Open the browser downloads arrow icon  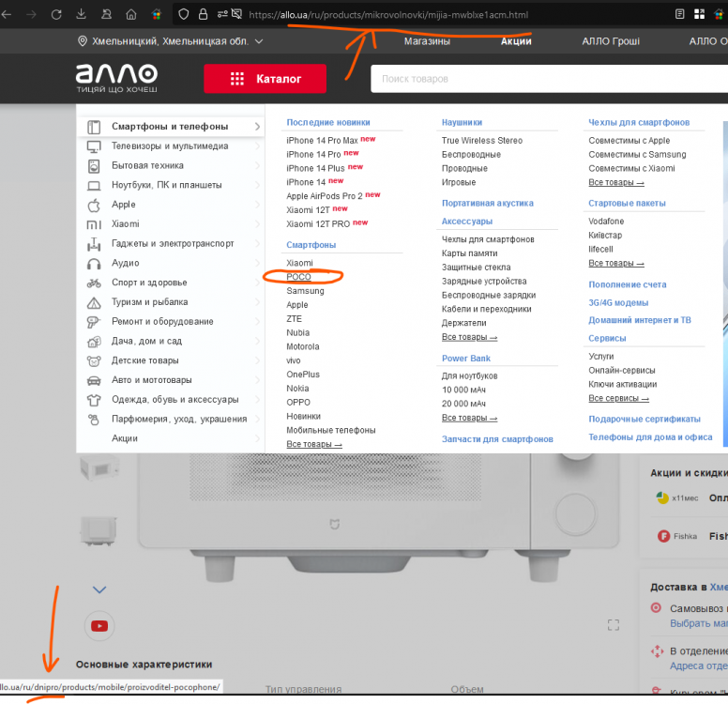82,15
